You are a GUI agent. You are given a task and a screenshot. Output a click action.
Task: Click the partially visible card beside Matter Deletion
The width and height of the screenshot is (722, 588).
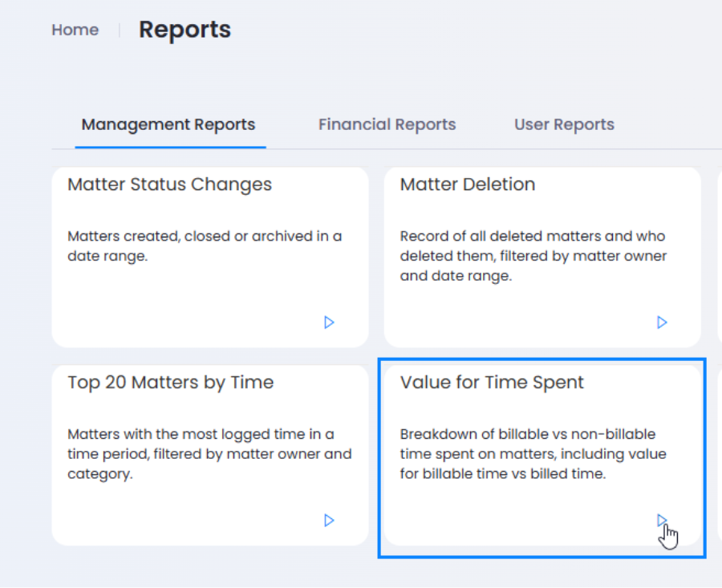720,257
